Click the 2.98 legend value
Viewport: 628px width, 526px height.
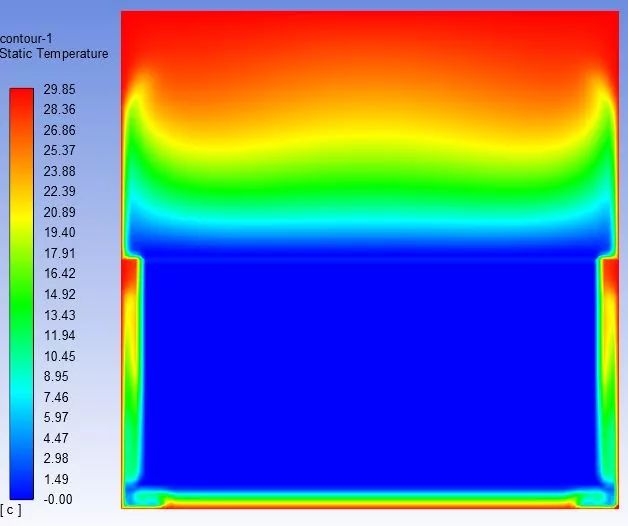point(56,458)
